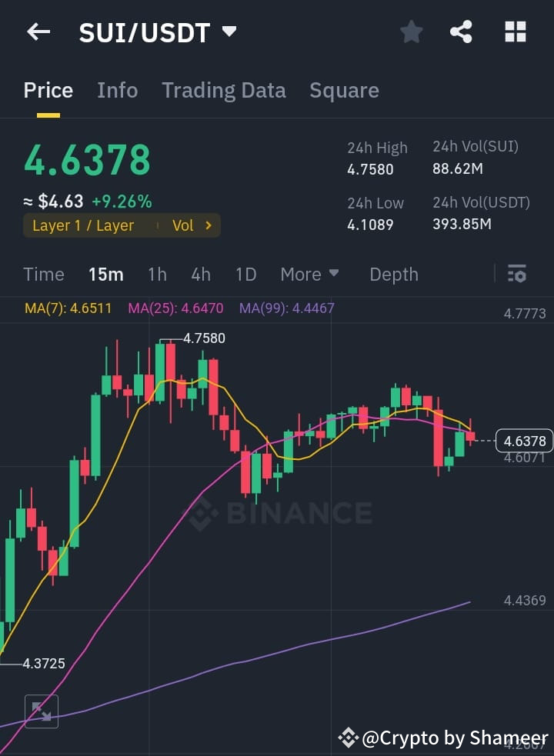Go back using the back arrow
The image size is (554, 756).
pos(38,32)
